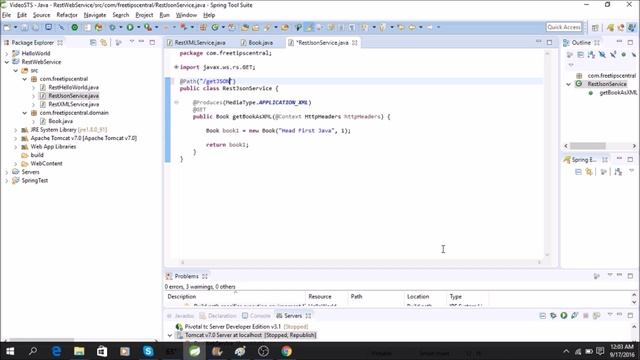The width and height of the screenshot is (640, 360).
Task: Open the Window menu
Action: click(x=186, y=15)
